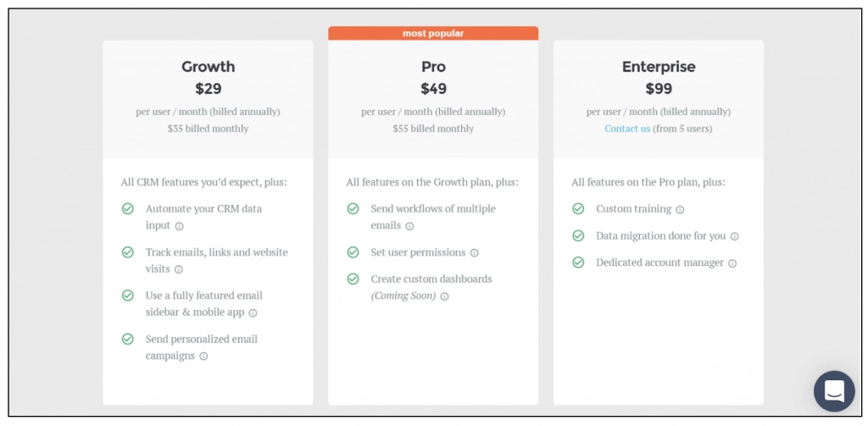Click the most popular orange banner
Viewport: 868px width, 426px height.
point(433,33)
